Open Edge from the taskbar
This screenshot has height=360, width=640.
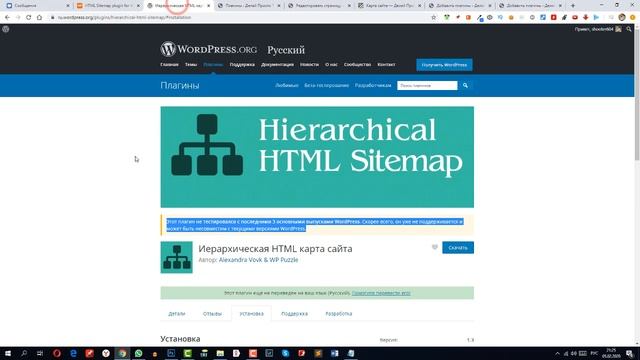pos(73,353)
